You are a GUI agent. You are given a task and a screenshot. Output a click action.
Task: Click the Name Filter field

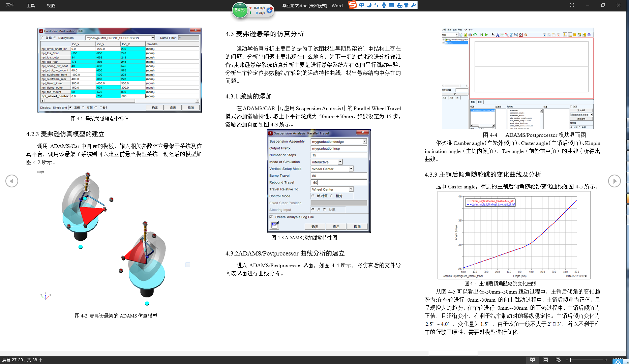point(188,38)
